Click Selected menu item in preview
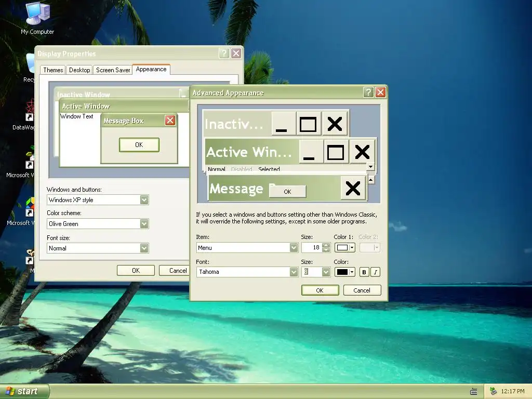The height and width of the screenshot is (399, 532). point(269,169)
